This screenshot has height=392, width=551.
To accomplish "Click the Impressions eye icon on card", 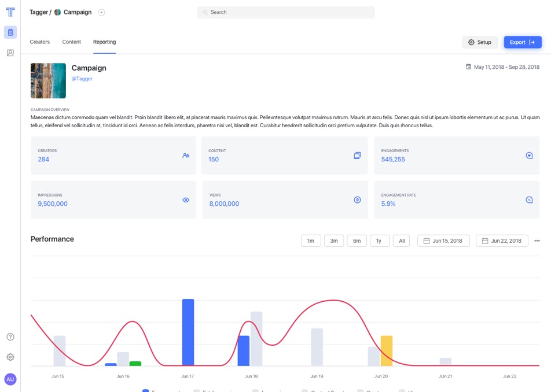I will (186, 200).
